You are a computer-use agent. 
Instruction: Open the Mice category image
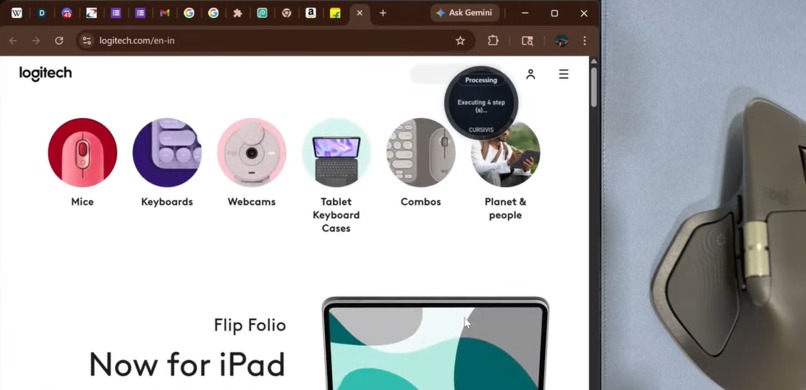click(x=82, y=153)
